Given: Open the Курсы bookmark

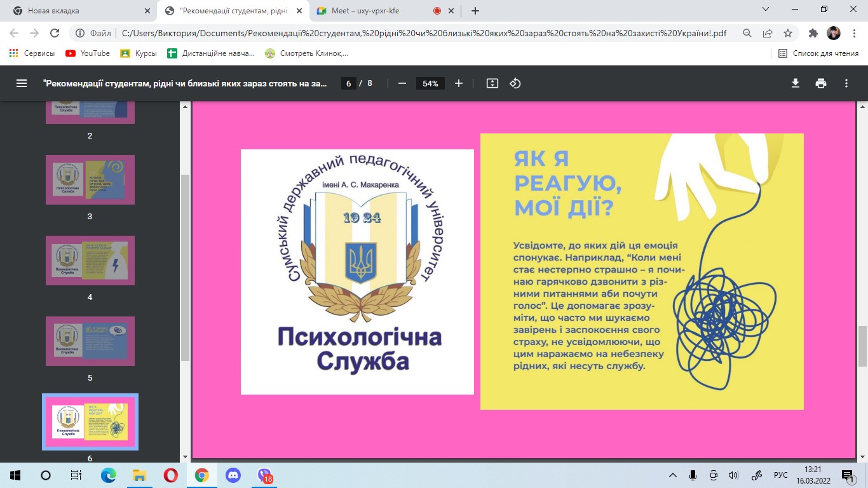Looking at the screenshot, I should point(139,53).
